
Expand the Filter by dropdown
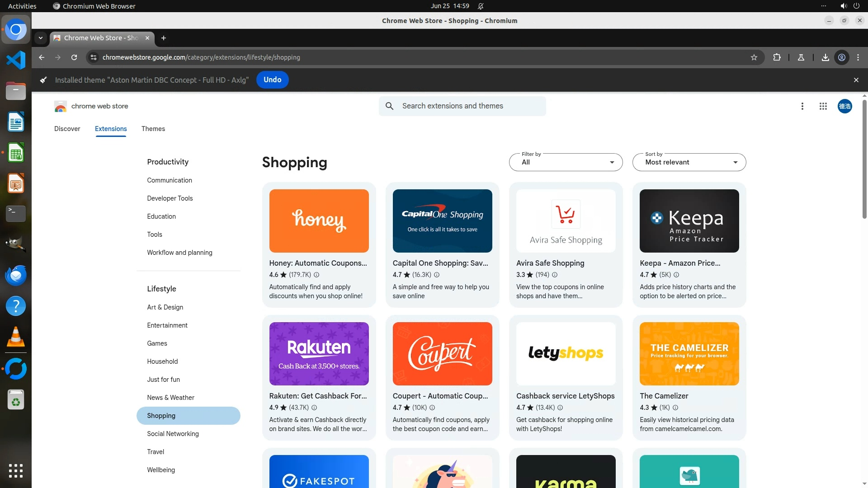point(566,162)
